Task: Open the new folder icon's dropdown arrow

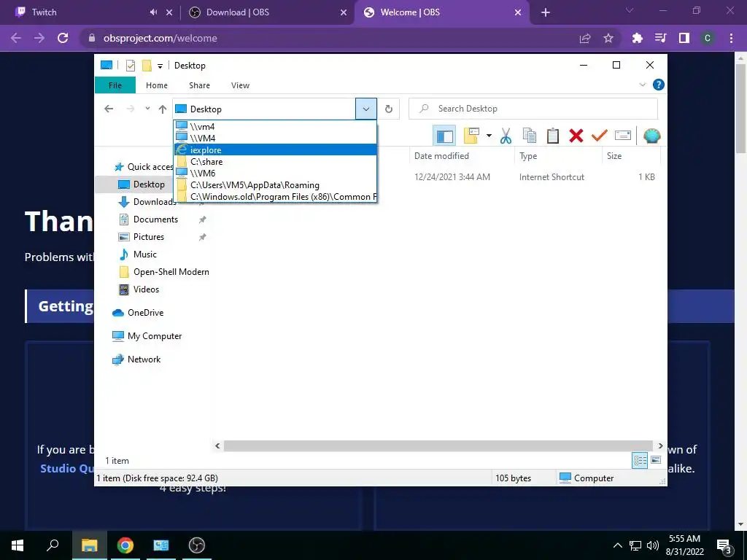Action: [489, 136]
